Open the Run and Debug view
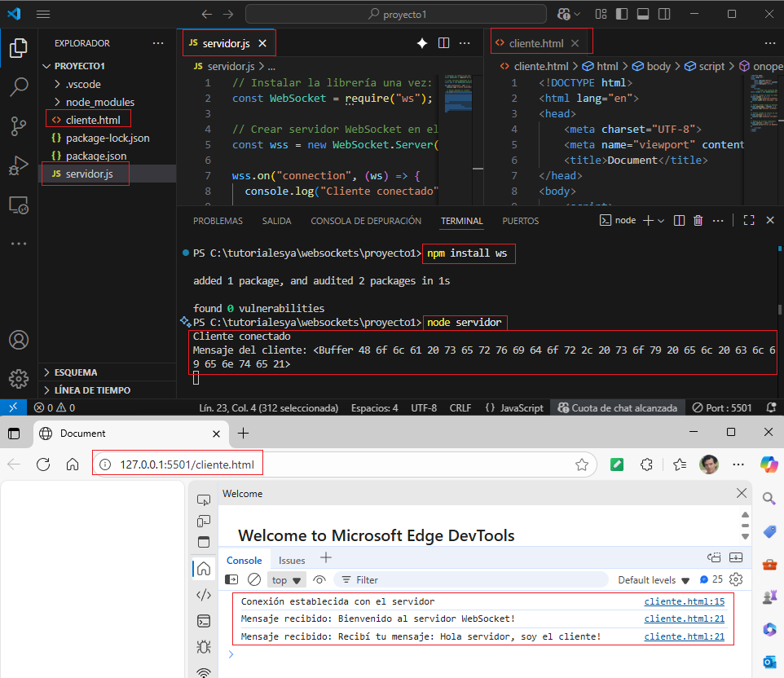 pyautogui.click(x=18, y=165)
